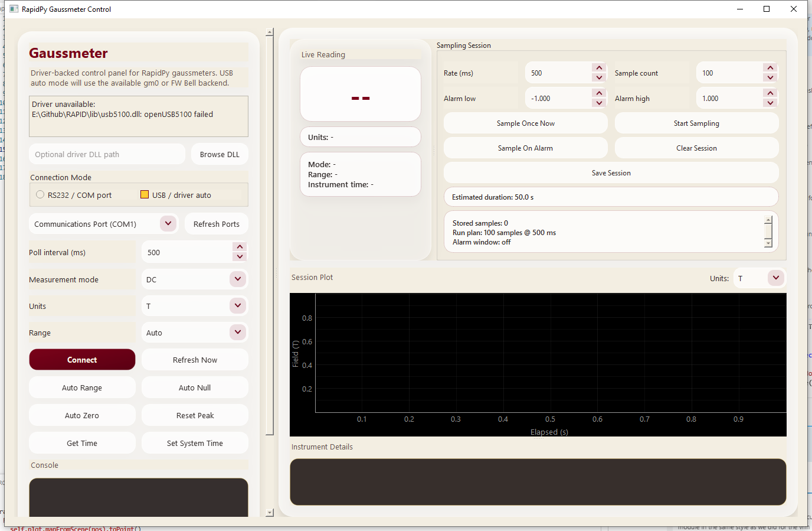Click Browse DLL button
The width and height of the screenshot is (812, 531).
(220, 154)
